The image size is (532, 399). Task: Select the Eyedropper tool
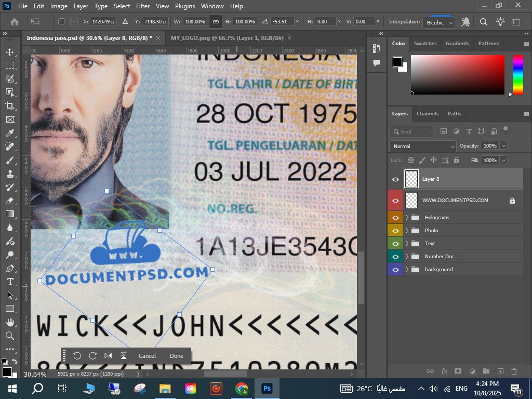pos(10,133)
